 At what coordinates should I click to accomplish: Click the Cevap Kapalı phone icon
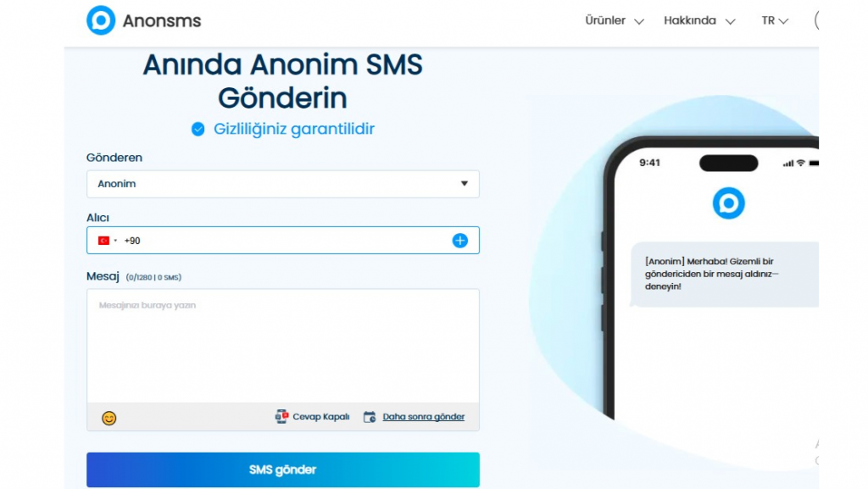[x=281, y=416]
